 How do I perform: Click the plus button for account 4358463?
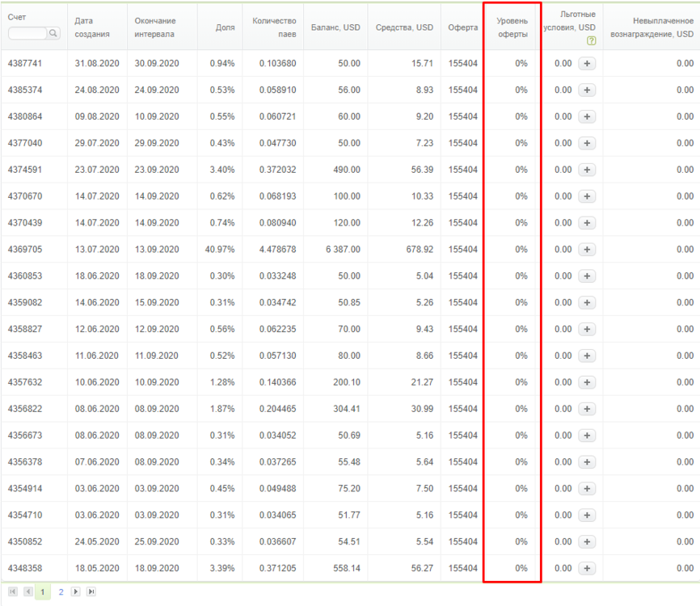point(587,356)
